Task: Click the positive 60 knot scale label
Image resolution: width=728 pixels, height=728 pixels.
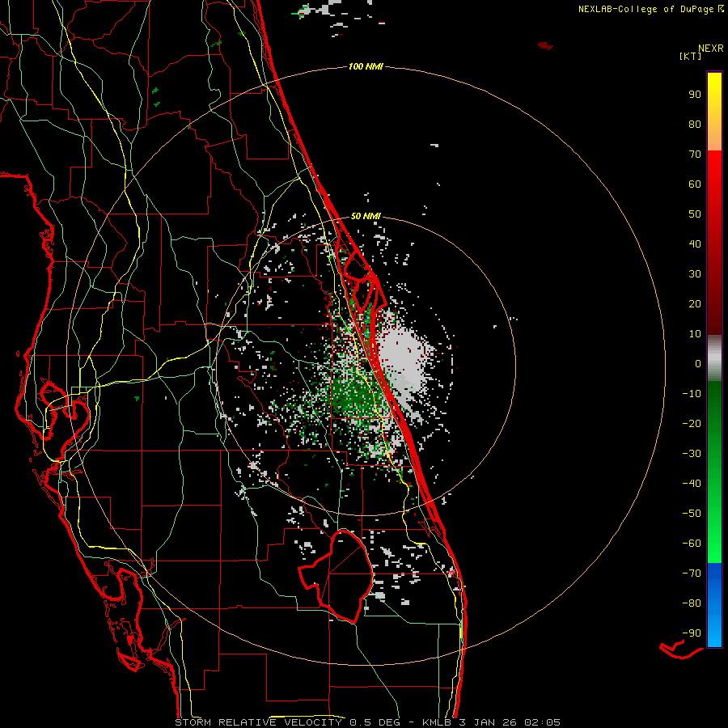Action: [695, 184]
